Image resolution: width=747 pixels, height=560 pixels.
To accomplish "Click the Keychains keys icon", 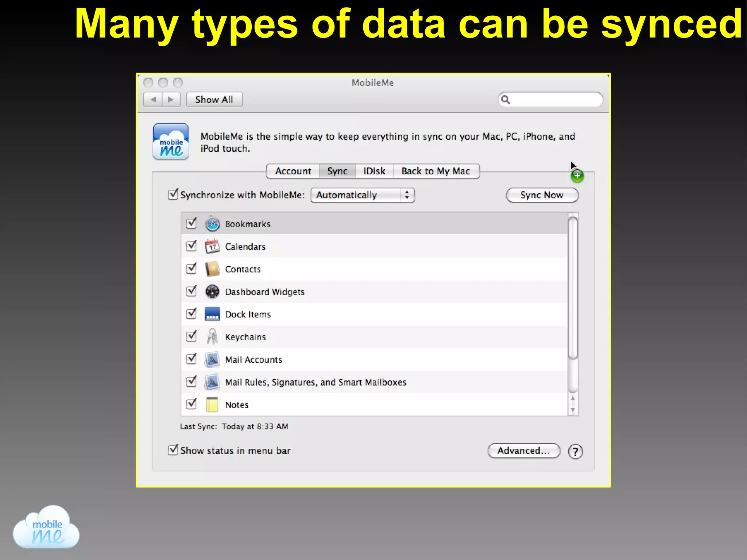I will coord(212,337).
